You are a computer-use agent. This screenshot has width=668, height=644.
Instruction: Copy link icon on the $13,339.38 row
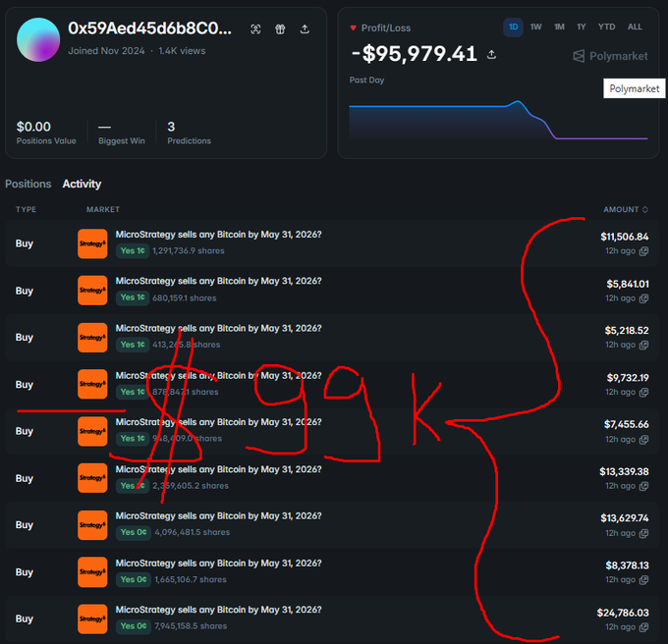pos(644,486)
